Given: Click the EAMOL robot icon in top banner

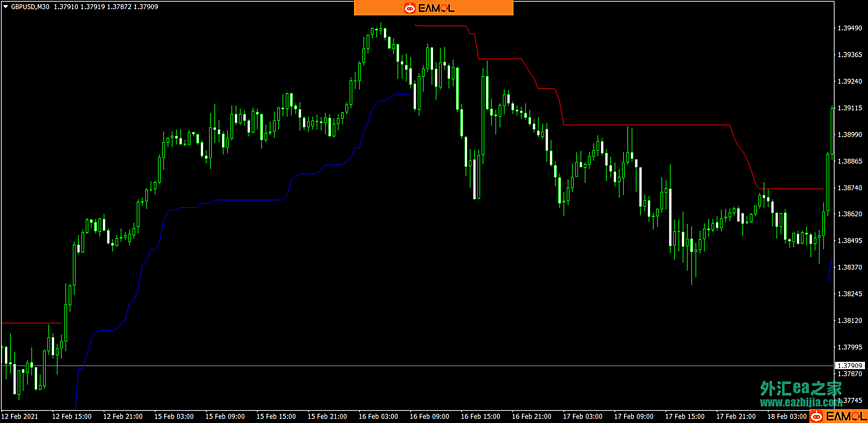Looking at the screenshot, I should coord(410,8).
